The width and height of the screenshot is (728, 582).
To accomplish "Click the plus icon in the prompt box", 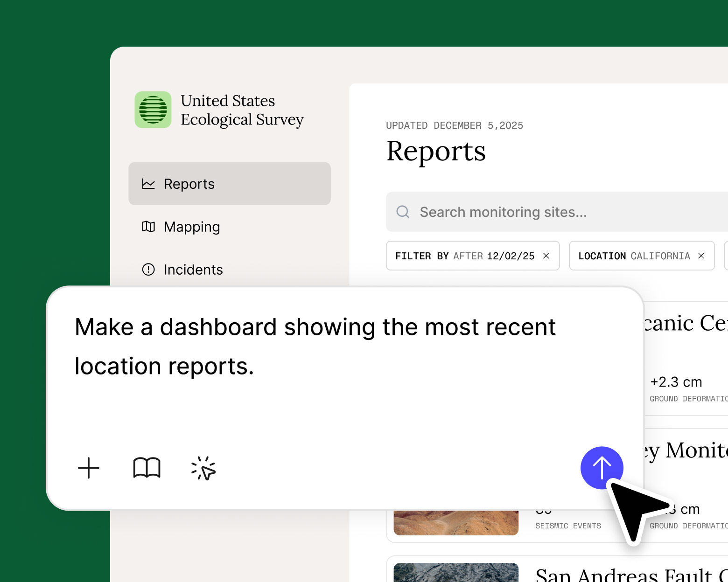I will point(88,468).
